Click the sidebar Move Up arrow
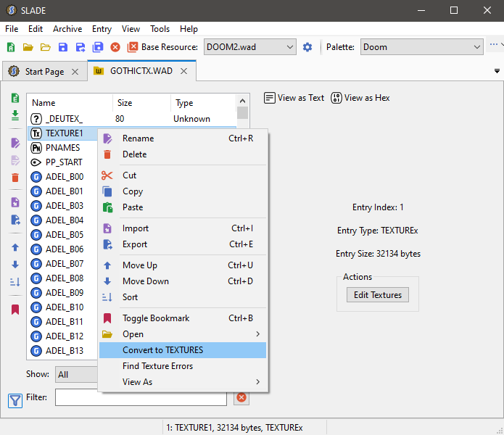This screenshot has width=504, height=435. click(15, 247)
